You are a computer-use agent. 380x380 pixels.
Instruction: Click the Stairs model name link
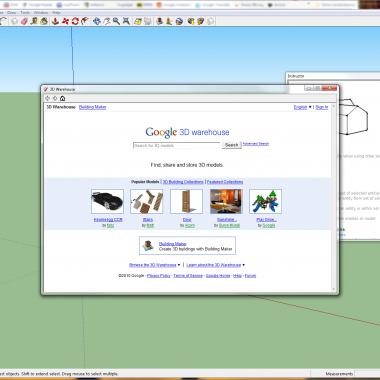pyautogui.click(x=148, y=220)
